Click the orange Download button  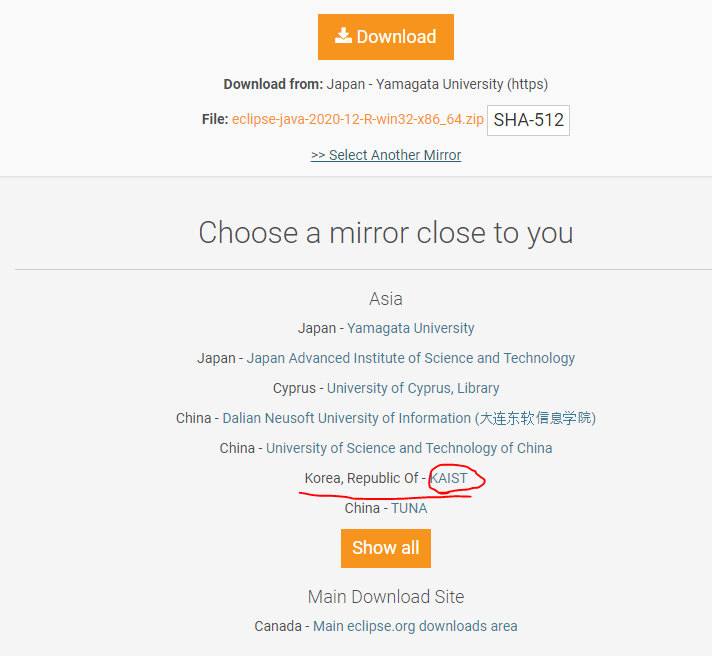(x=386, y=37)
